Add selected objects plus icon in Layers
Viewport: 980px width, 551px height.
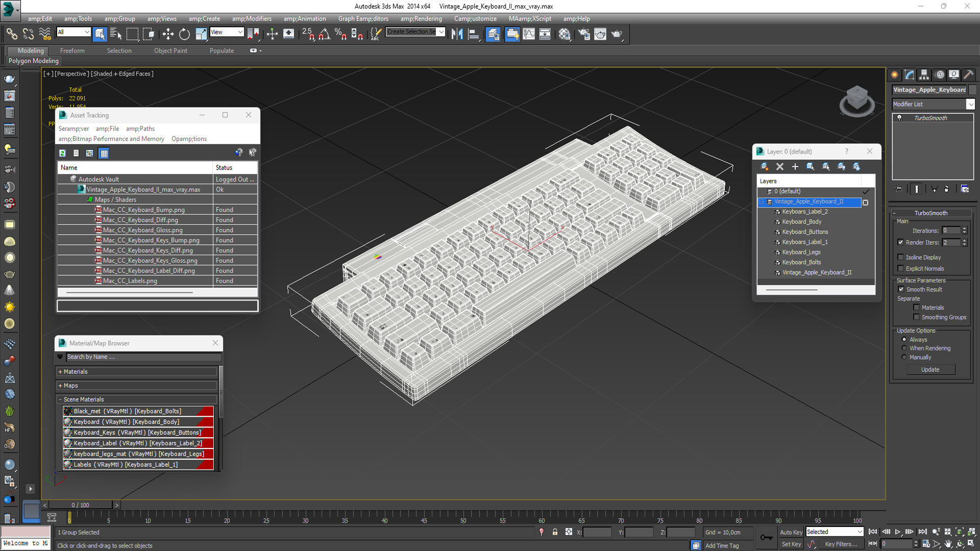tap(795, 166)
